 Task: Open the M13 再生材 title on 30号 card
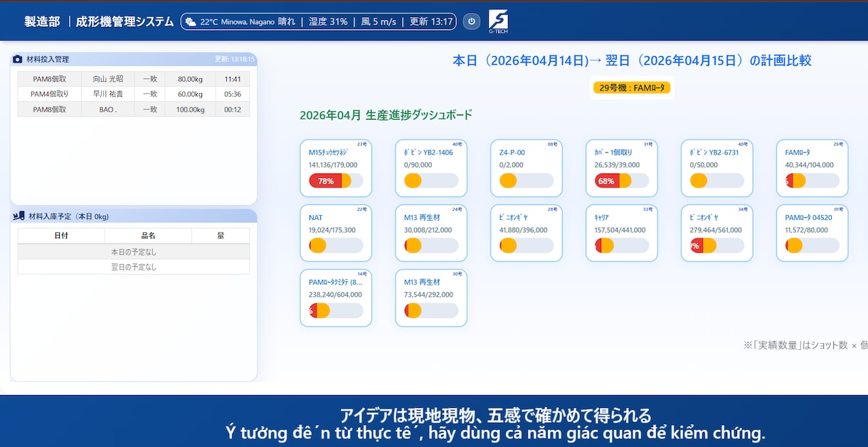tap(423, 283)
